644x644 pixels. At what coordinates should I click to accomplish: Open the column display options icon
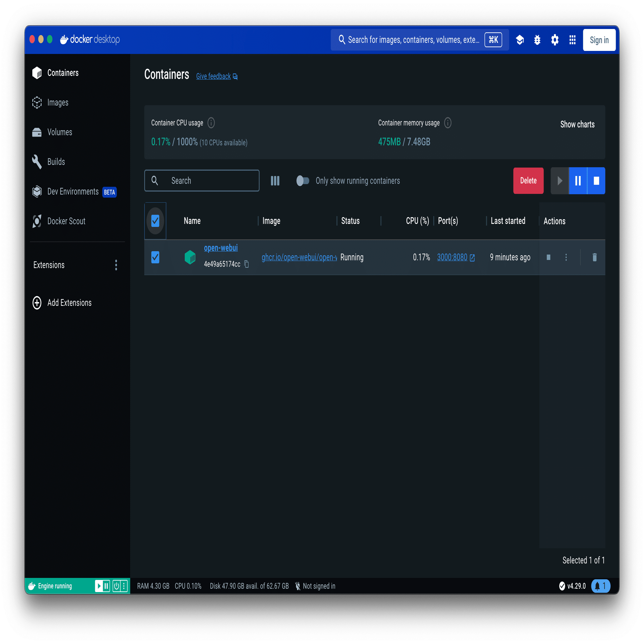click(275, 181)
